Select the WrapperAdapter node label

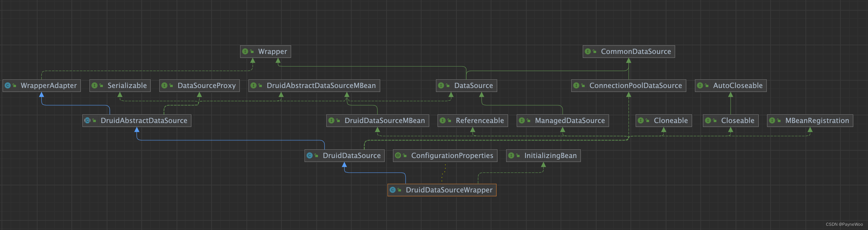coord(48,85)
